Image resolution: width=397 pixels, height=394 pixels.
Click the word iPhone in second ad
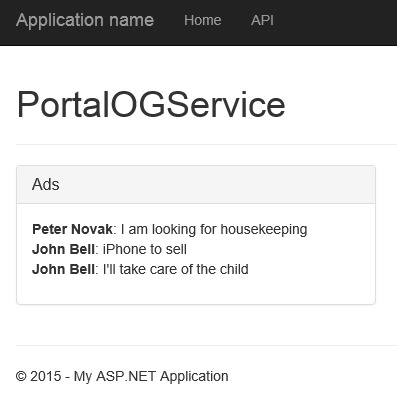coord(123,249)
